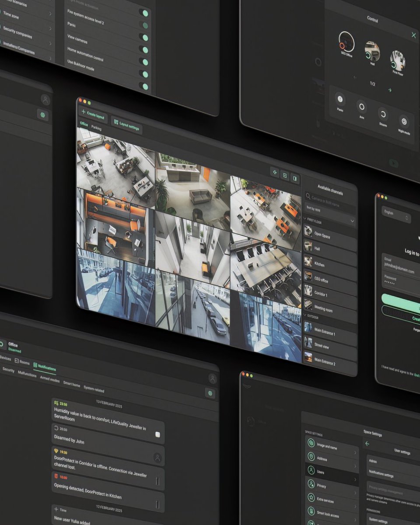Go back with arrow in User settings

coord(367,443)
